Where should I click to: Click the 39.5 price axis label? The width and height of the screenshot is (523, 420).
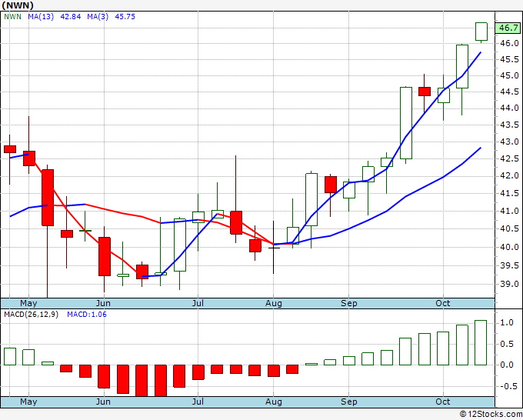tap(509, 266)
